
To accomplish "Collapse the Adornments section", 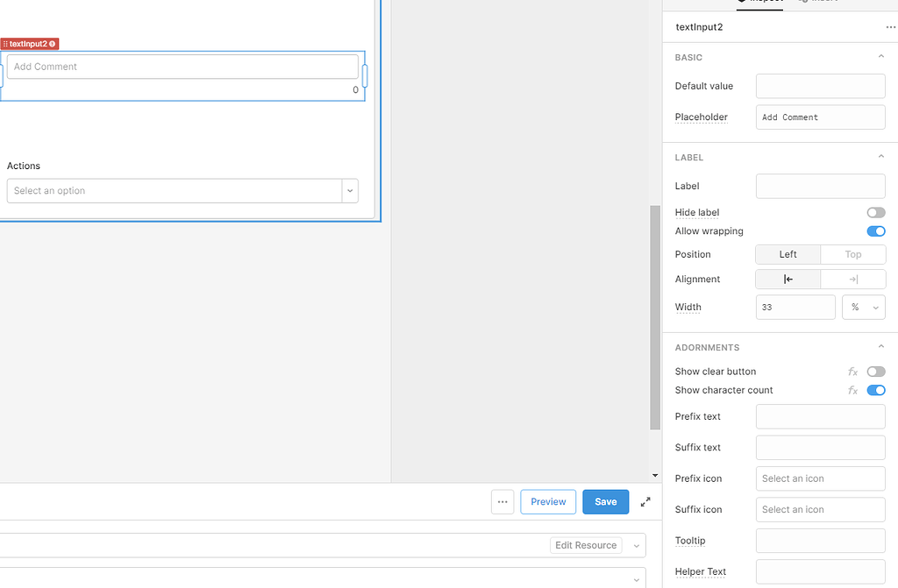I will pos(881,346).
